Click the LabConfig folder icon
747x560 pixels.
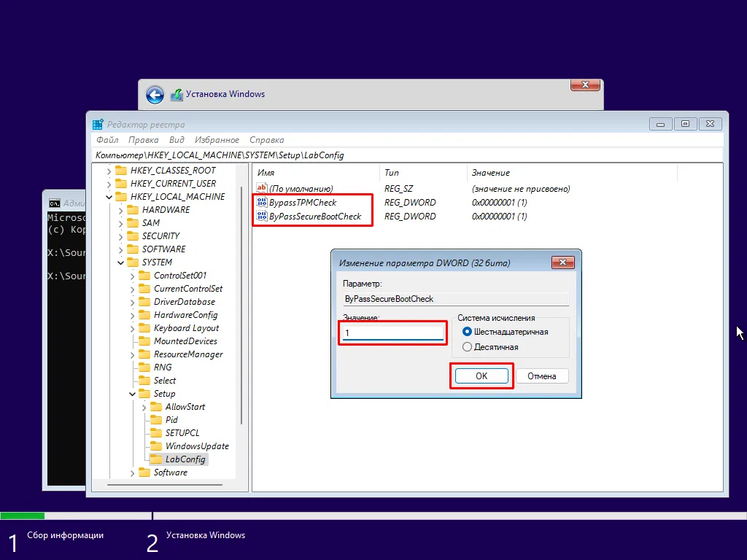tap(156, 459)
